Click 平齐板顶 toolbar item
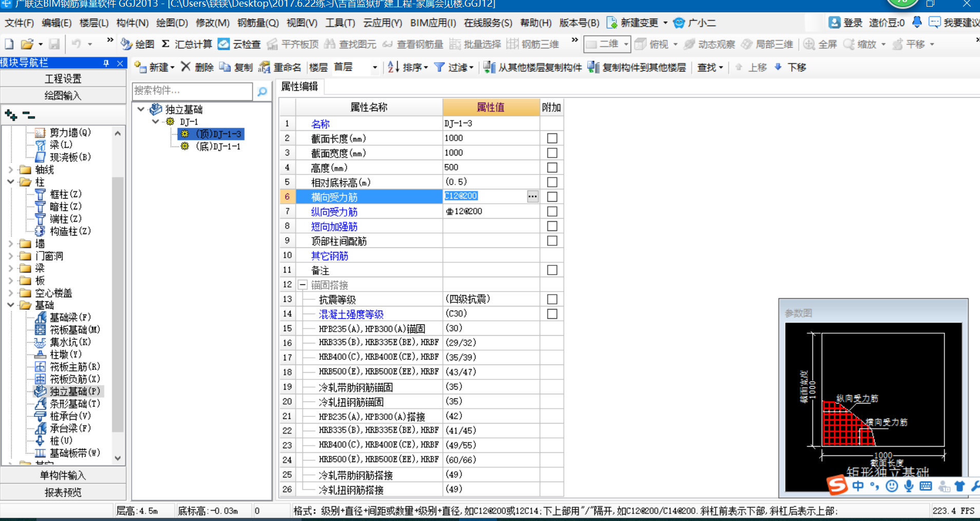The width and height of the screenshot is (980, 521). click(293, 44)
